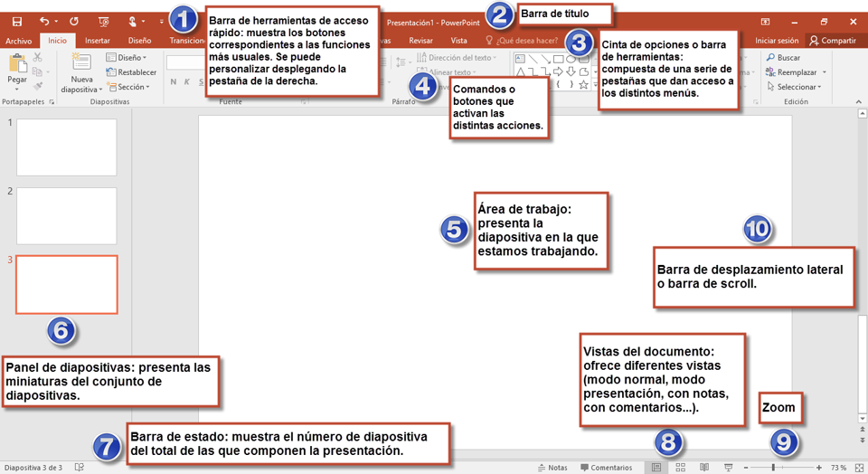Screen dimensions: 868x474
Task: Select slide 1 thumbnail
Action: (66, 147)
